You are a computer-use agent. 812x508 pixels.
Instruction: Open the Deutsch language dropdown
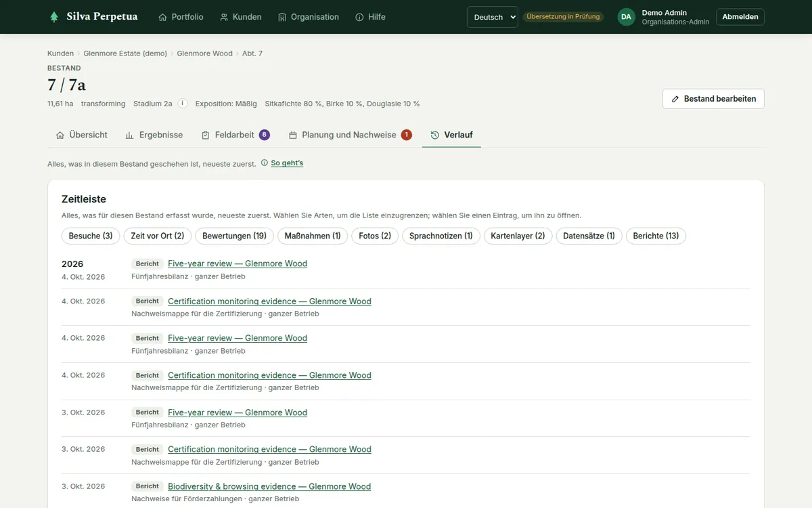pyautogui.click(x=493, y=17)
